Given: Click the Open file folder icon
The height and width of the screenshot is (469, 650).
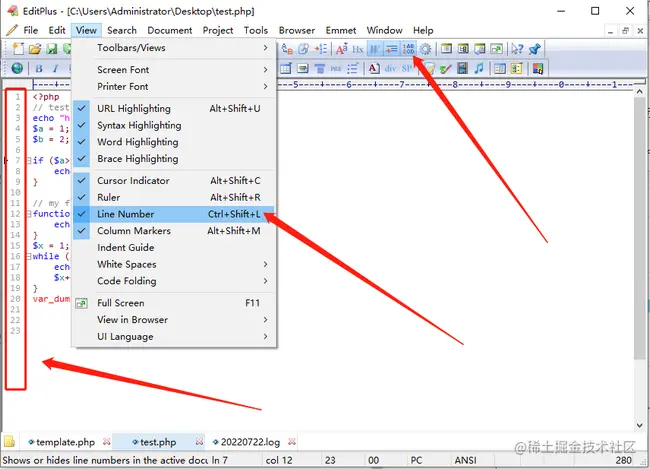Looking at the screenshot, I should 35,49.
